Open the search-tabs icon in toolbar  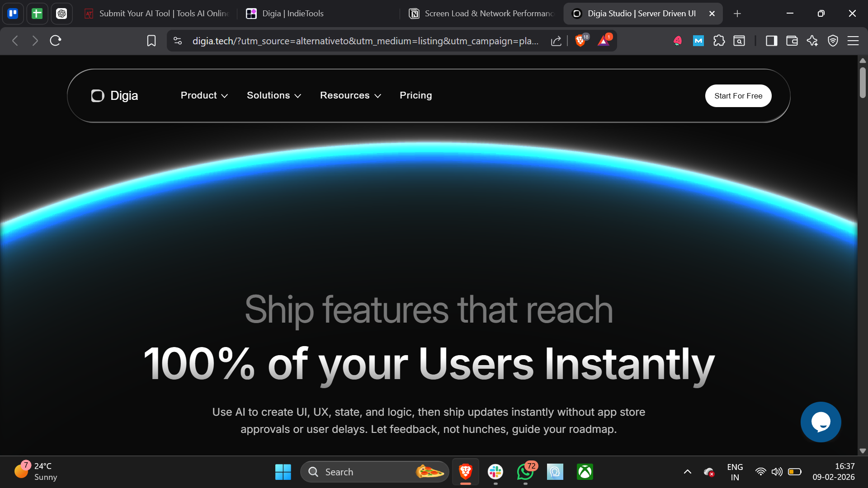(x=739, y=41)
